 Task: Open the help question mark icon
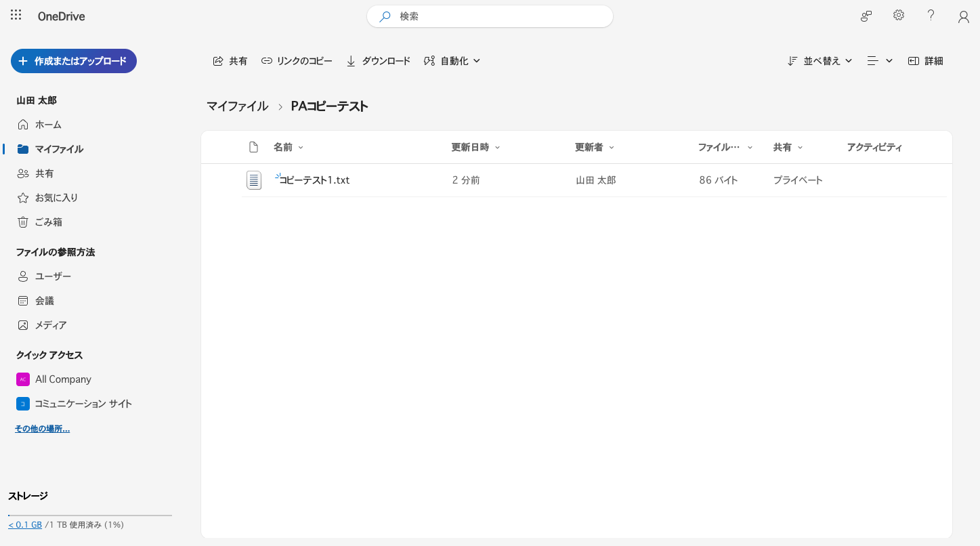pos(931,16)
